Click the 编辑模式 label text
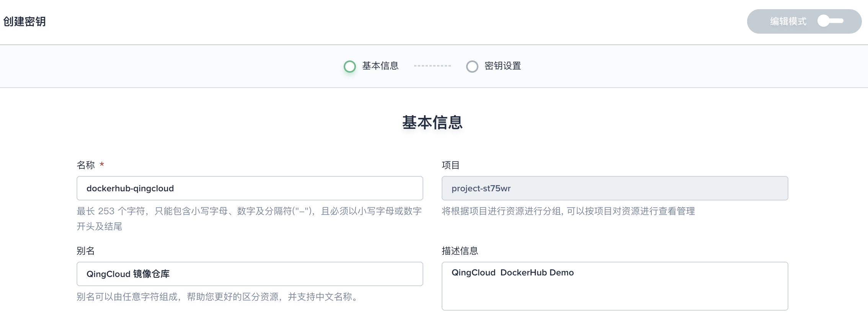The width and height of the screenshot is (868, 329). (x=788, y=21)
